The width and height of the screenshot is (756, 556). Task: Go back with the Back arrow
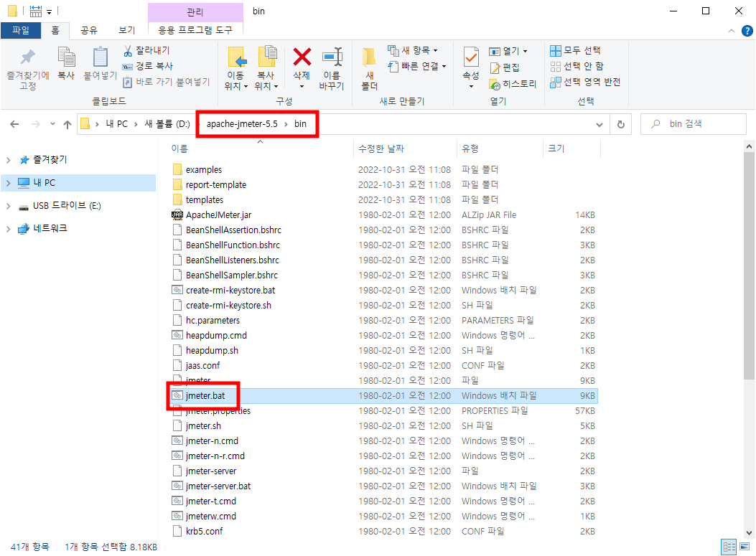[x=14, y=124]
